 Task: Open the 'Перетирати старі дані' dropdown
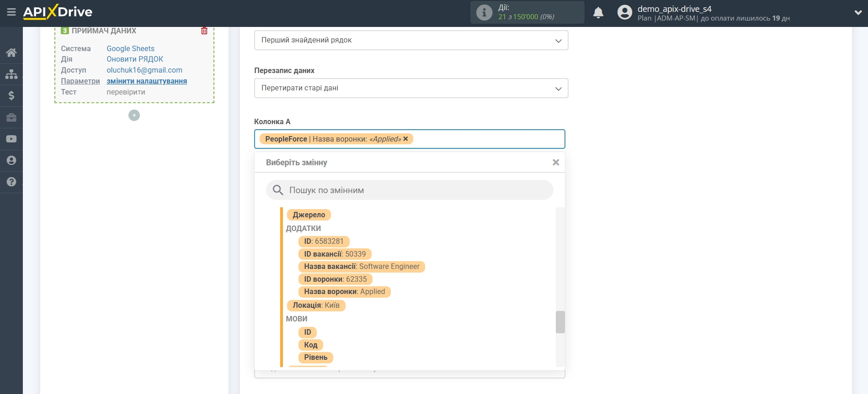pyautogui.click(x=411, y=88)
